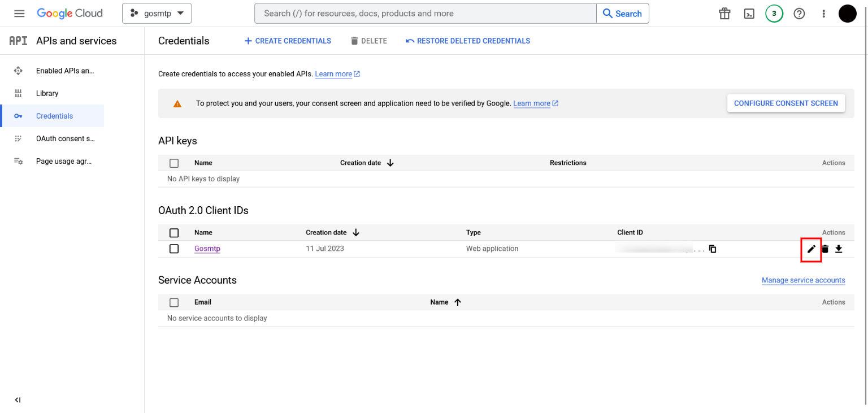The width and height of the screenshot is (868, 413).
Task: Click APIs and services sidebar title
Action: [x=76, y=41]
